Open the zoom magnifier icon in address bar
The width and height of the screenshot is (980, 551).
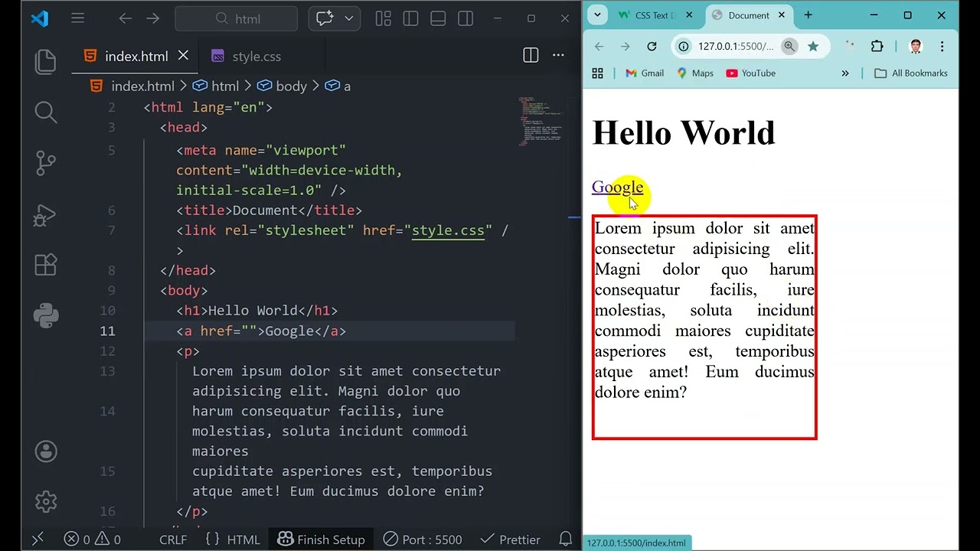(789, 47)
